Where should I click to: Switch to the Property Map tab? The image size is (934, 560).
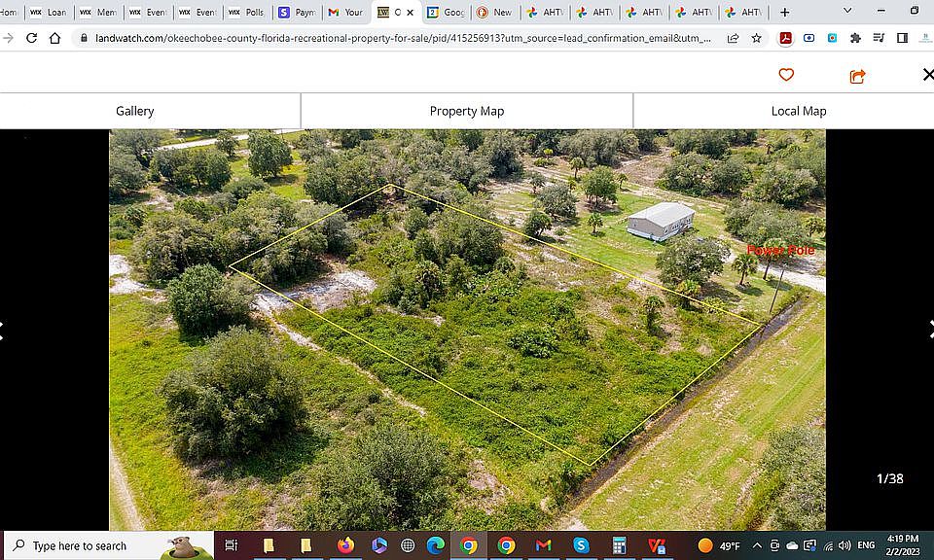pos(467,111)
